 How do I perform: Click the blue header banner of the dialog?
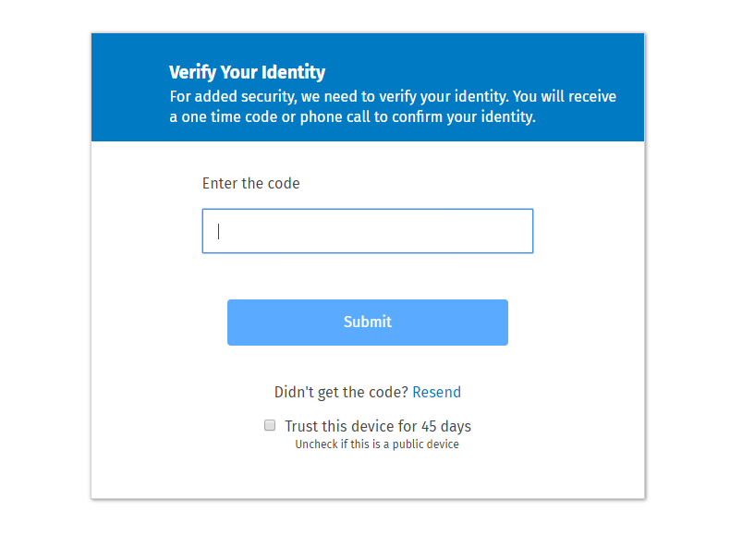pos(368,87)
